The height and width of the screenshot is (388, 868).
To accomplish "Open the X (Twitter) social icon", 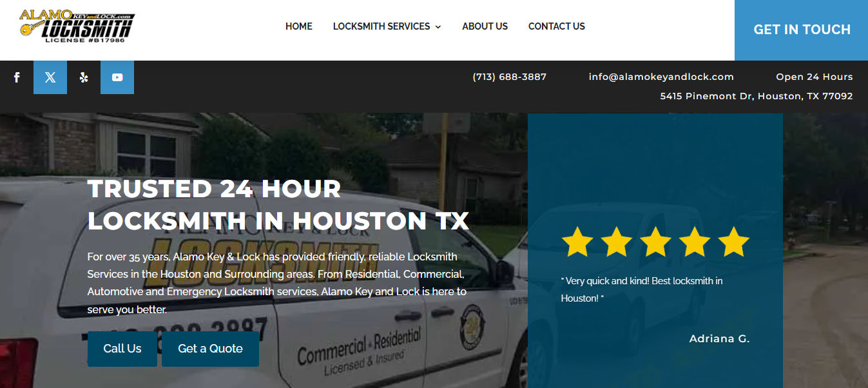I will pos(50,77).
